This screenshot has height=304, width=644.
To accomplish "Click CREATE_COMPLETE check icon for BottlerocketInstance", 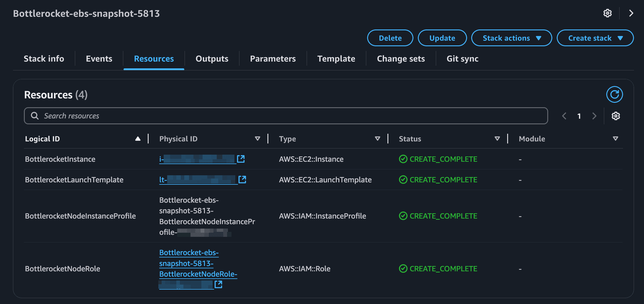I will pos(403,159).
